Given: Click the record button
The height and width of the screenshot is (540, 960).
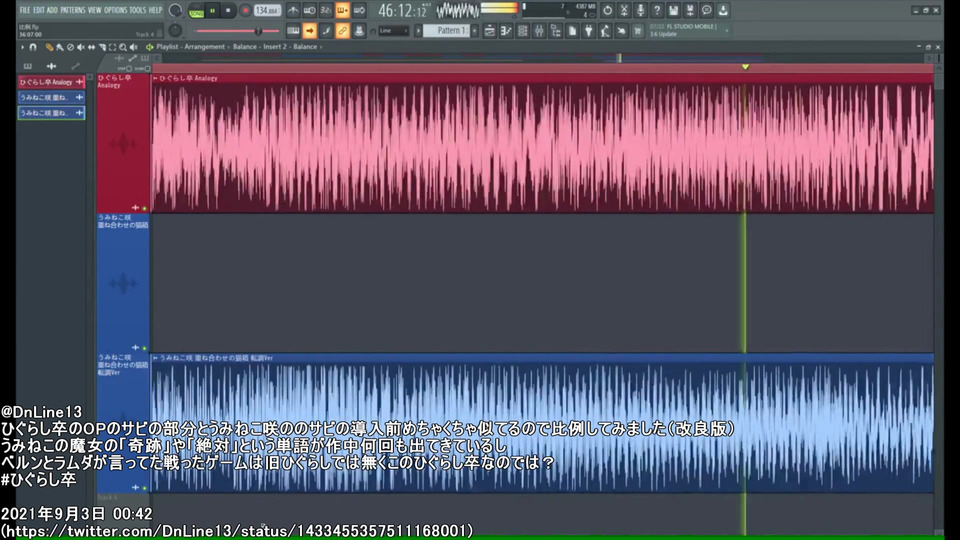Looking at the screenshot, I should tap(245, 10).
